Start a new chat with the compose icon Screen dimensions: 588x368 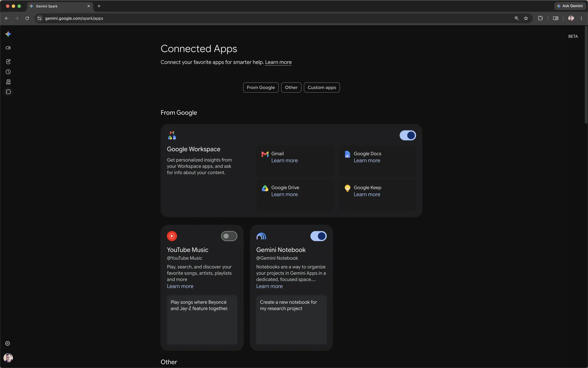[x=8, y=61]
